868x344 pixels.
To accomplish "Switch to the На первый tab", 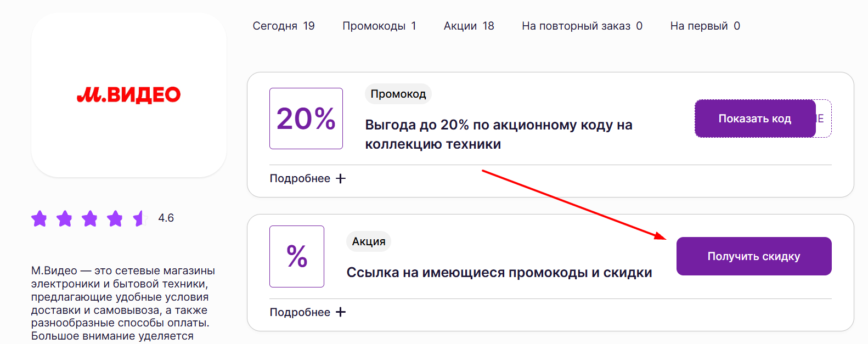I will pyautogui.click(x=704, y=26).
